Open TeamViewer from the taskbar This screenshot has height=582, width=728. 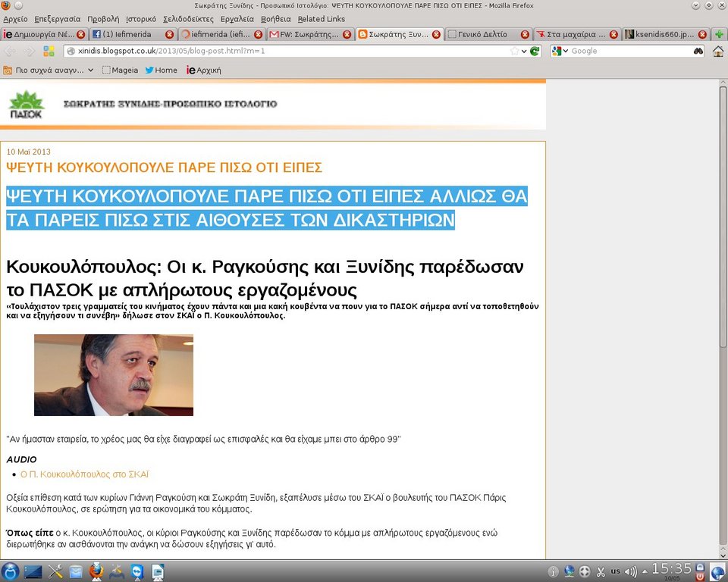(x=137, y=571)
